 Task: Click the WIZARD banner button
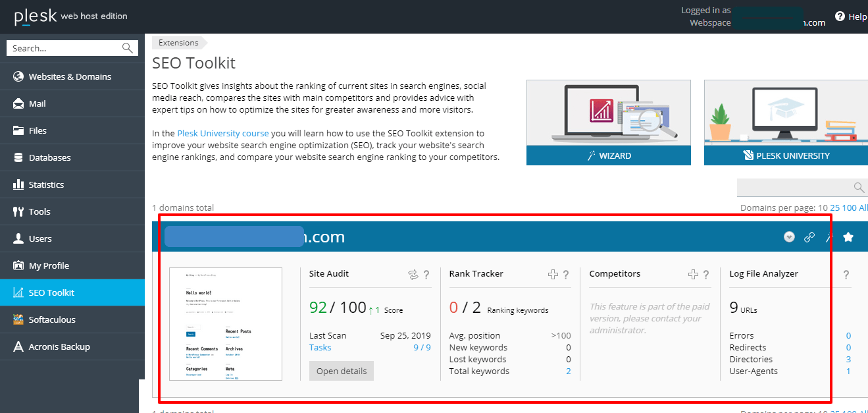[x=609, y=156]
